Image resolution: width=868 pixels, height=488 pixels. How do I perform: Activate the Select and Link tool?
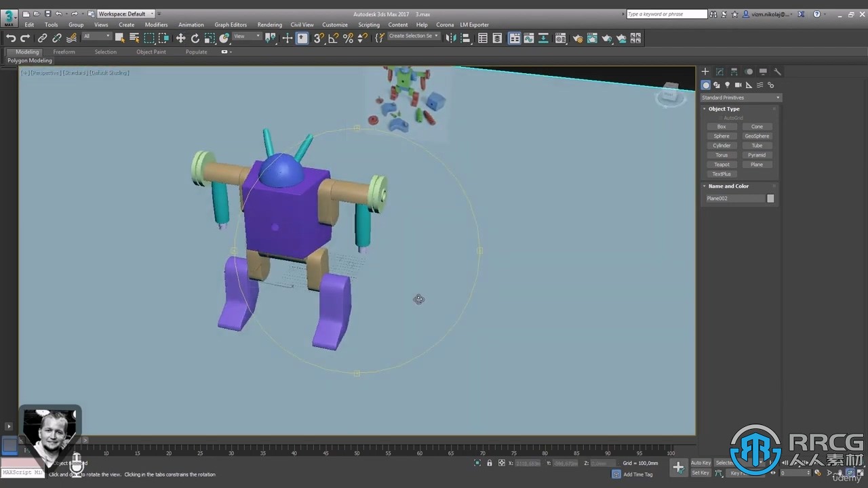pyautogui.click(x=42, y=39)
